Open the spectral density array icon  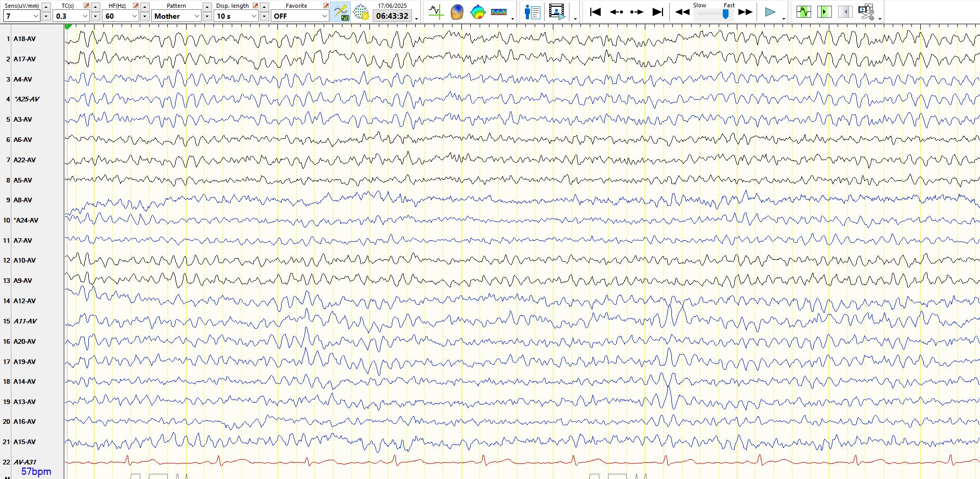click(499, 11)
